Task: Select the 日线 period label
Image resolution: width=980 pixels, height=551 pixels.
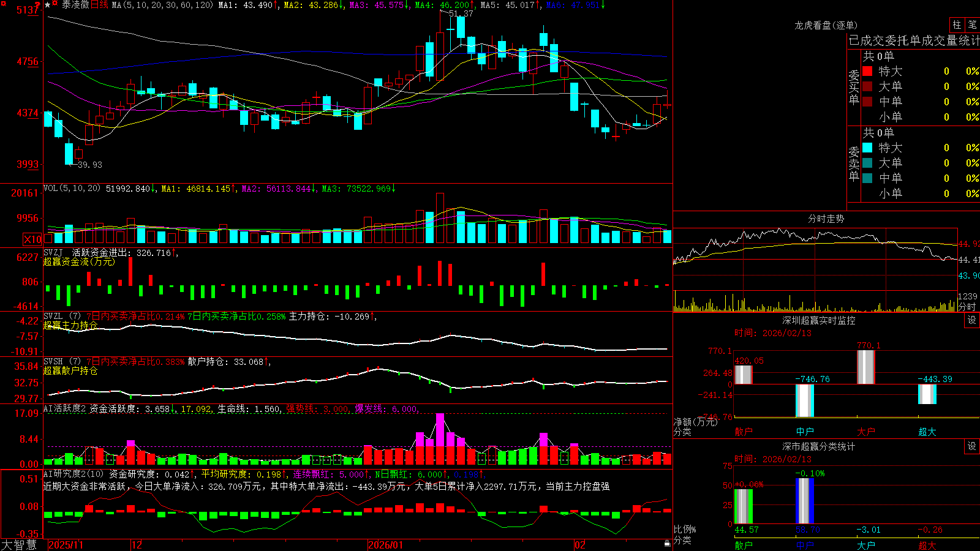Action: point(99,5)
